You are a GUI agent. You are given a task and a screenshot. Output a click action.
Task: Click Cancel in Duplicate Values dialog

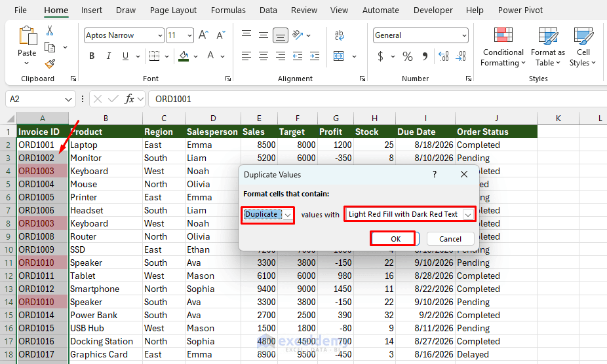coord(450,239)
